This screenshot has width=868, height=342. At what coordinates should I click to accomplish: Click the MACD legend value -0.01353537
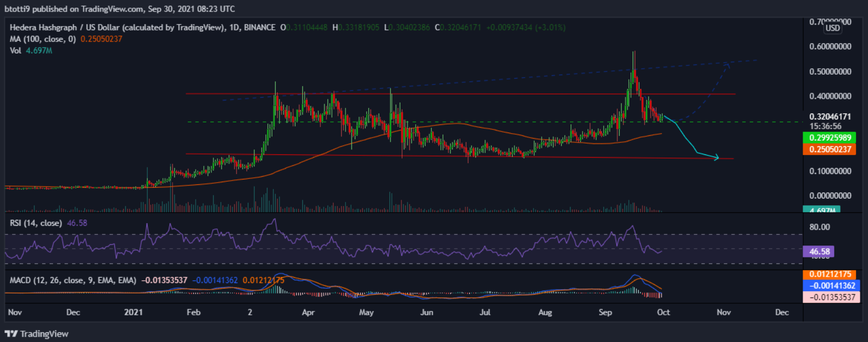coord(164,280)
